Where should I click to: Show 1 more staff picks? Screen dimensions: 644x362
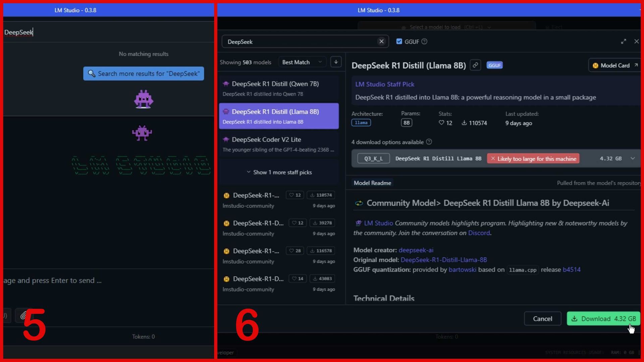pyautogui.click(x=279, y=172)
